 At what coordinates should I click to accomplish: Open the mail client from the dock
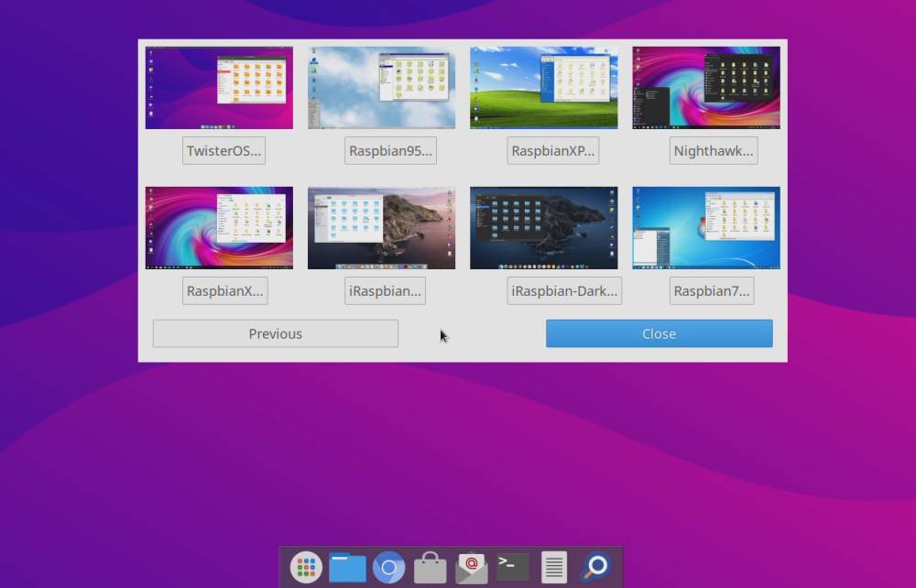(x=471, y=566)
